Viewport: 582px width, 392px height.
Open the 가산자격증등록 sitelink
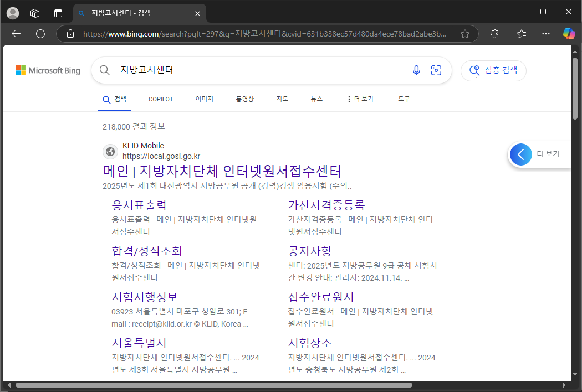326,205
